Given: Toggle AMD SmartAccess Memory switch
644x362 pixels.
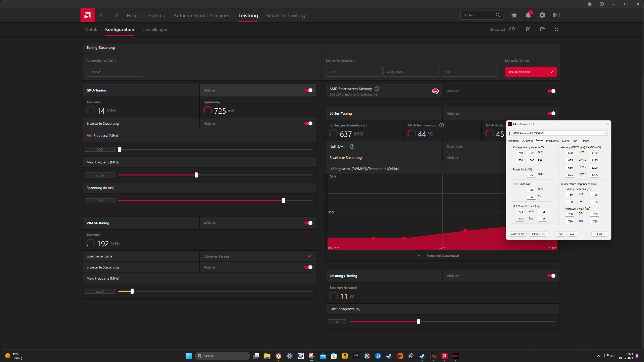Looking at the screenshot, I should pyautogui.click(x=551, y=91).
